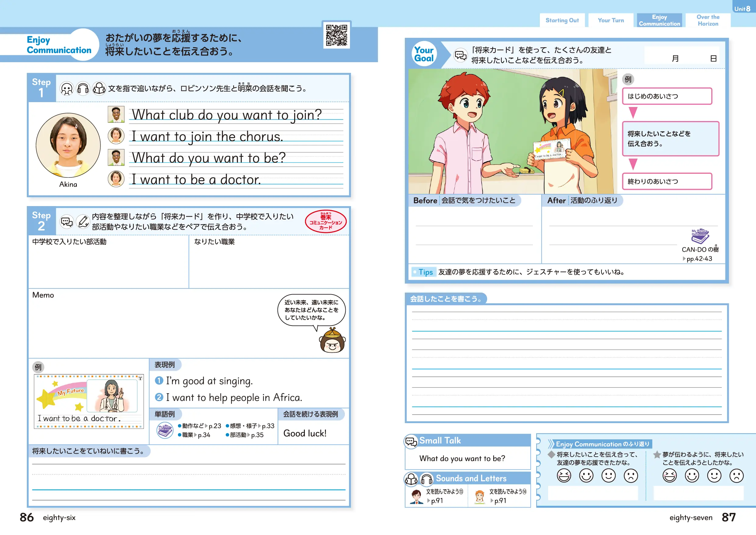
Task: Select the first laughing face under 友達の夢を応援
Action: coord(564,476)
